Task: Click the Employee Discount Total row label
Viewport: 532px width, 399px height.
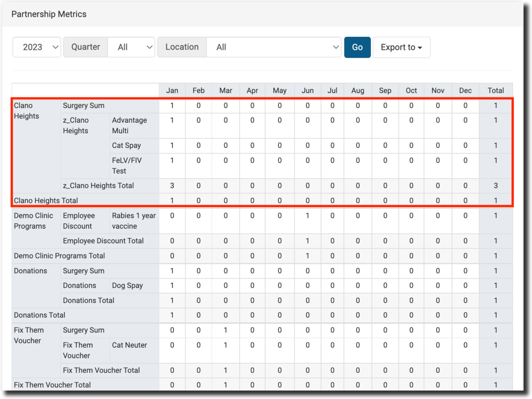Action: coord(103,241)
